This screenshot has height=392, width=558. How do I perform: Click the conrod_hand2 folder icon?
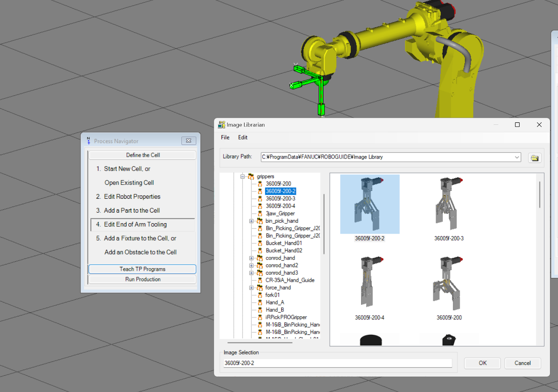tap(260, 265)
